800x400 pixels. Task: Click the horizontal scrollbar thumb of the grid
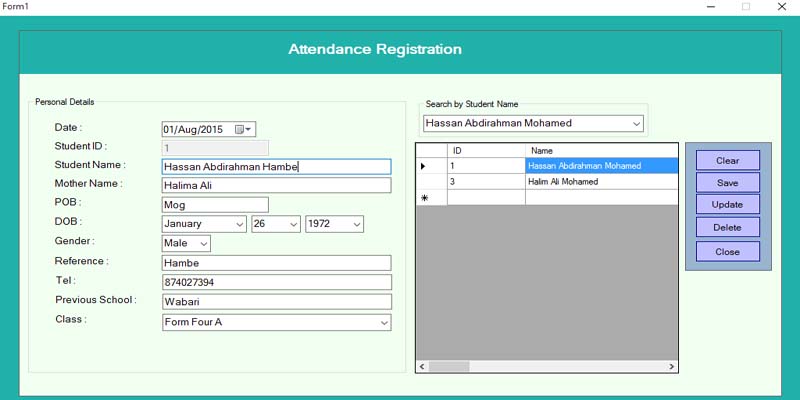pyautogui.click(x=449, y=366)
